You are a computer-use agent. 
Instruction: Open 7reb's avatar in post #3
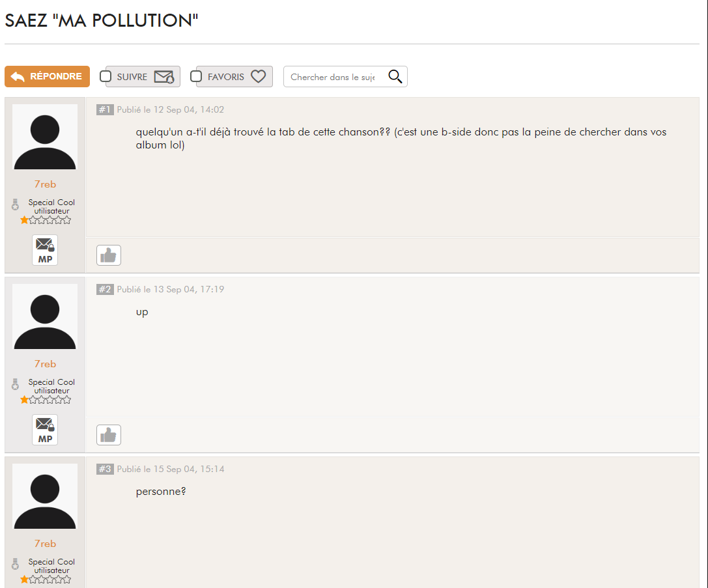coord(45,496)
